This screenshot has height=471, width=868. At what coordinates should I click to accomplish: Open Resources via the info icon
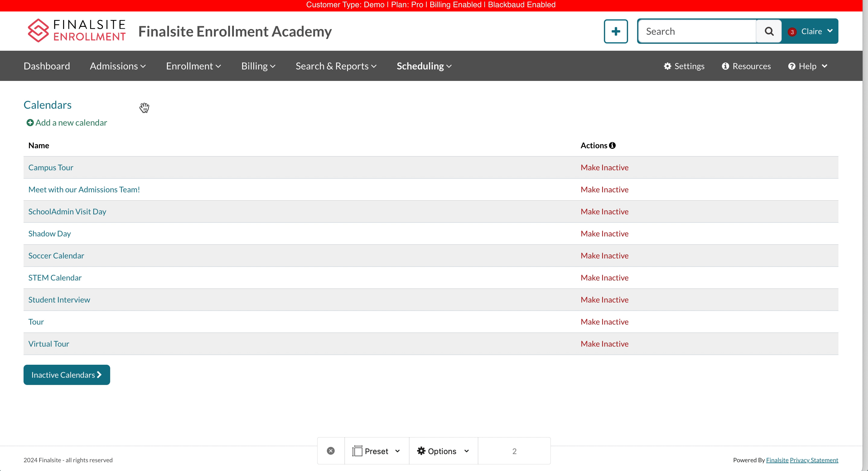725,66
